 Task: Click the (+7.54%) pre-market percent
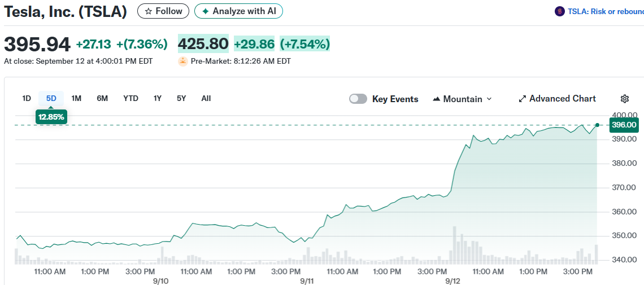304,44
